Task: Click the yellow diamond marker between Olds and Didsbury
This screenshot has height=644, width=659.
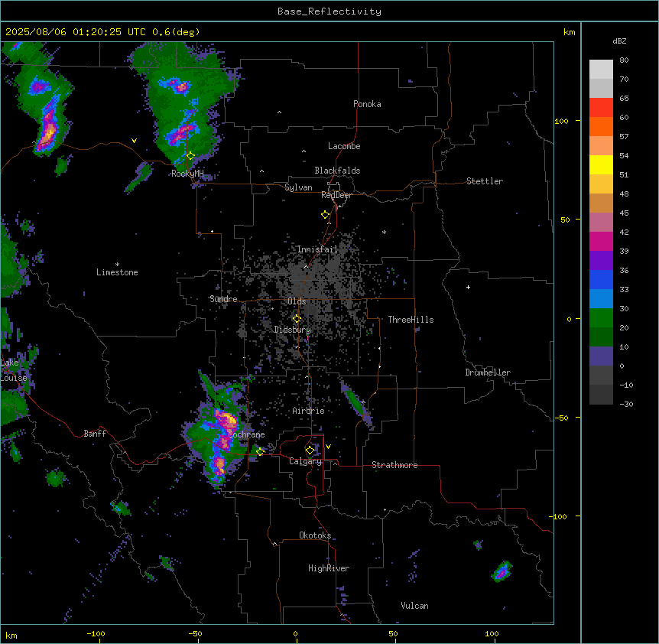Action: point(297,319)
